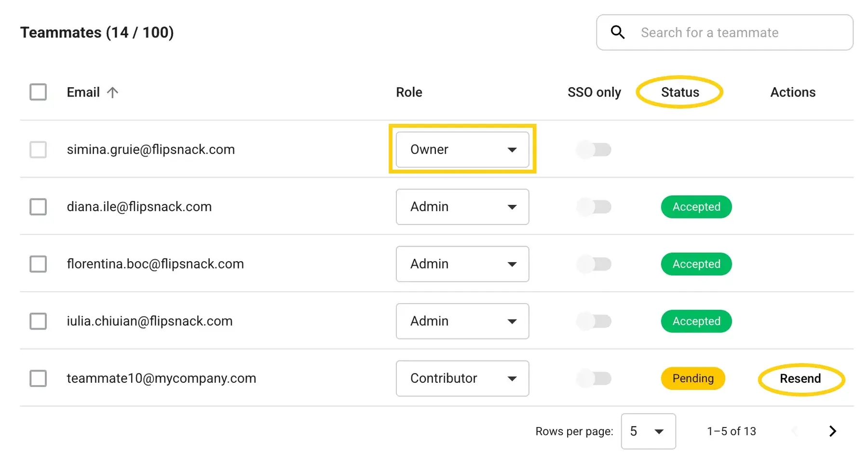Click the email simina.gruie@flipsnack.com
Image resolution: width=868 pixels, height=468 pixels.
150,149
